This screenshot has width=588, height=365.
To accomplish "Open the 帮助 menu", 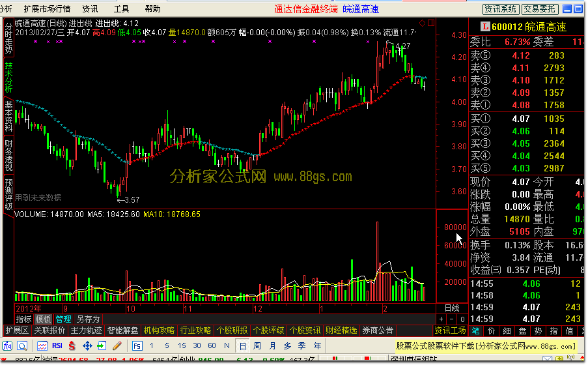I will [152, 8].
